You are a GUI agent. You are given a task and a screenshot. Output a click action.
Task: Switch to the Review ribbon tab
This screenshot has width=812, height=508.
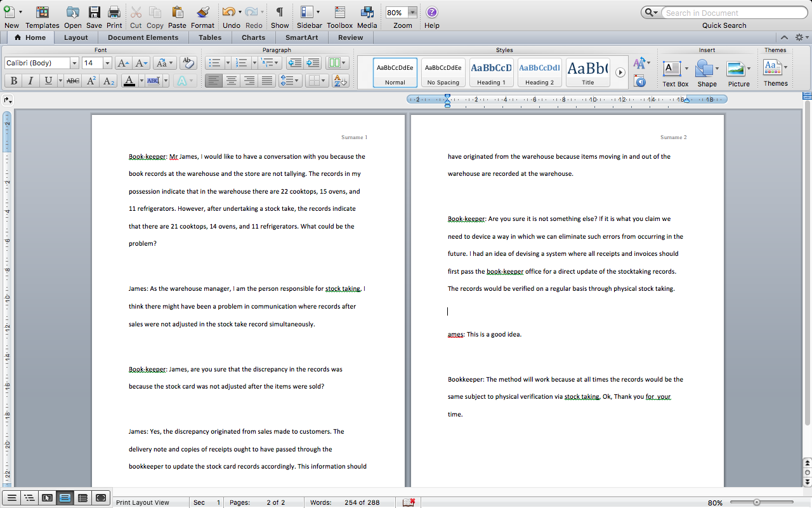350,37
